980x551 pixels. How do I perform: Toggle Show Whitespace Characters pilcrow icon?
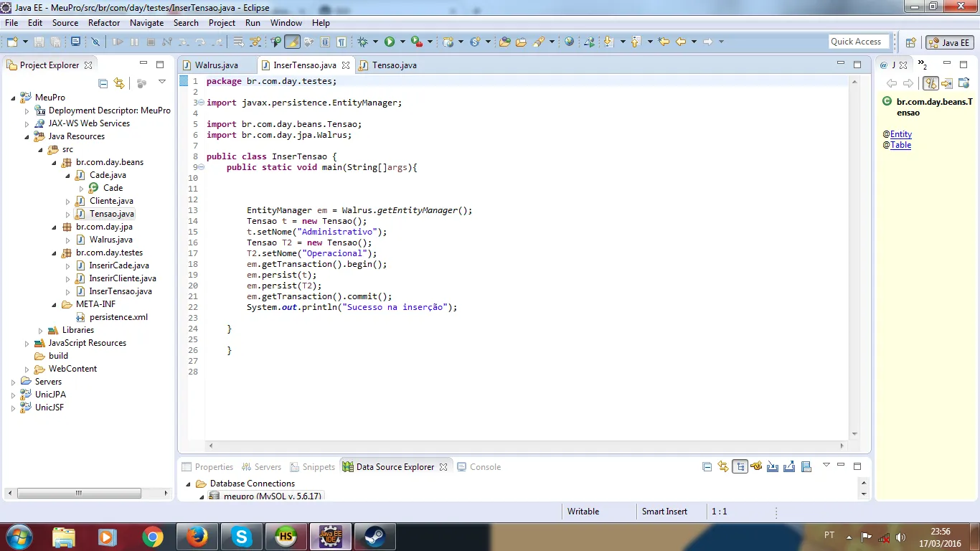tap(342, 42)
